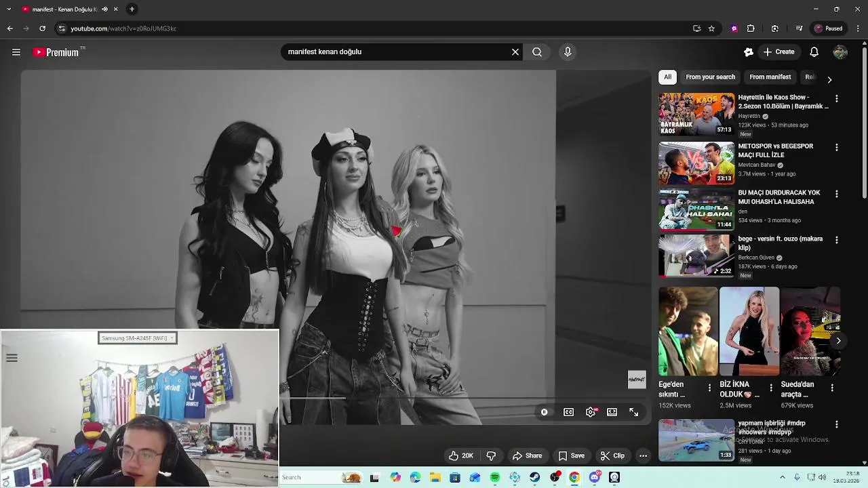The height and width of the screenshot is (488, 868).
Task: Open Samsung SM-A245F device dropdown
Action: coord(138,338)
